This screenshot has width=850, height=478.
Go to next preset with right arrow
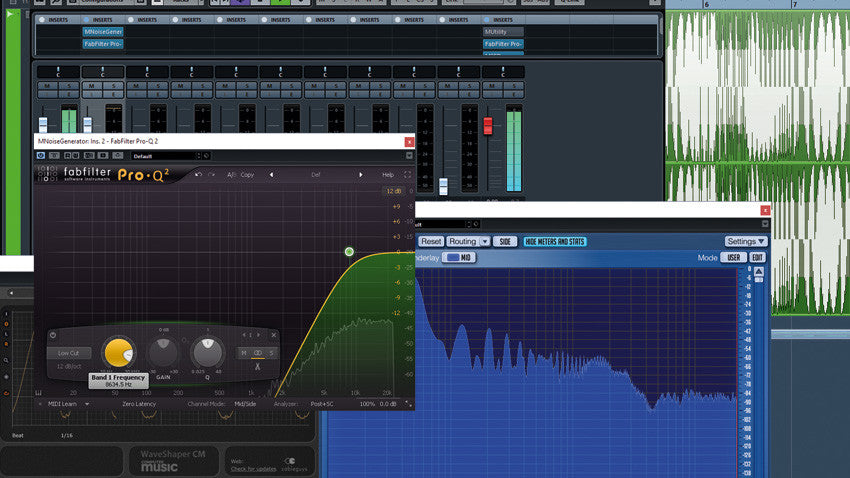361,175
